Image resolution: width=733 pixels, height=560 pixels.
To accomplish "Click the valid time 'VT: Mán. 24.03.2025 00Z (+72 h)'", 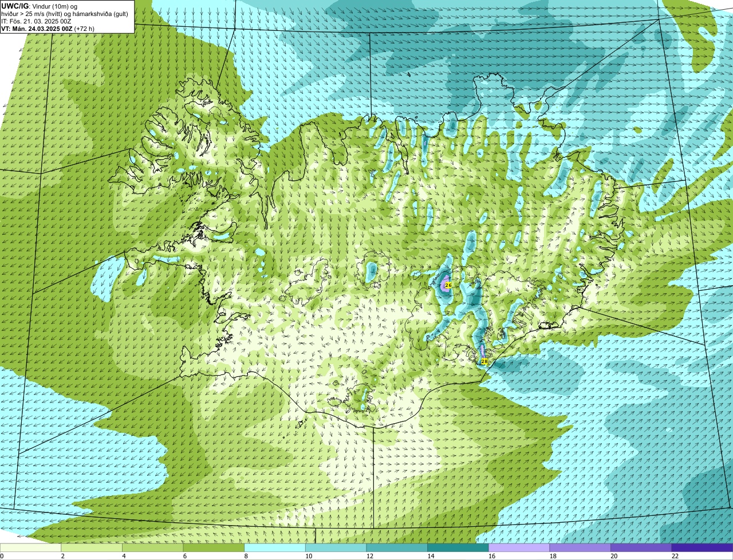I will (48, 29).
